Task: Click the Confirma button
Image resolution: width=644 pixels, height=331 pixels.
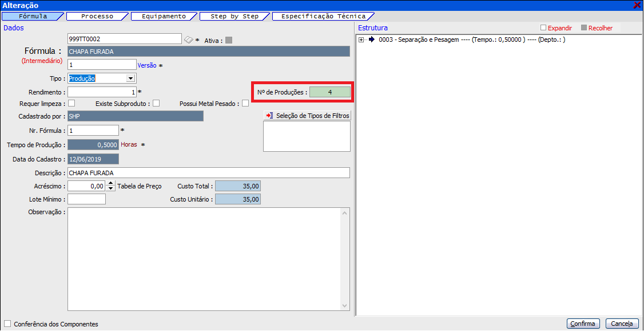Action: tap(583, 324)
